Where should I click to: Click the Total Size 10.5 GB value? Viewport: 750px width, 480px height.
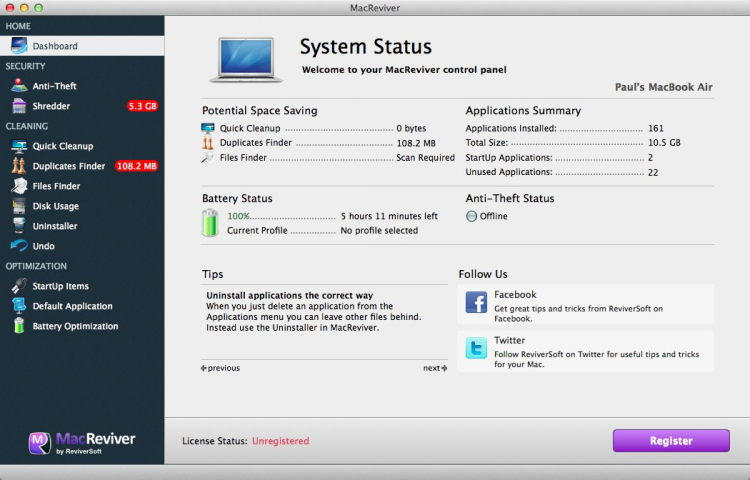pyautogui.click(x=664, y=142)
